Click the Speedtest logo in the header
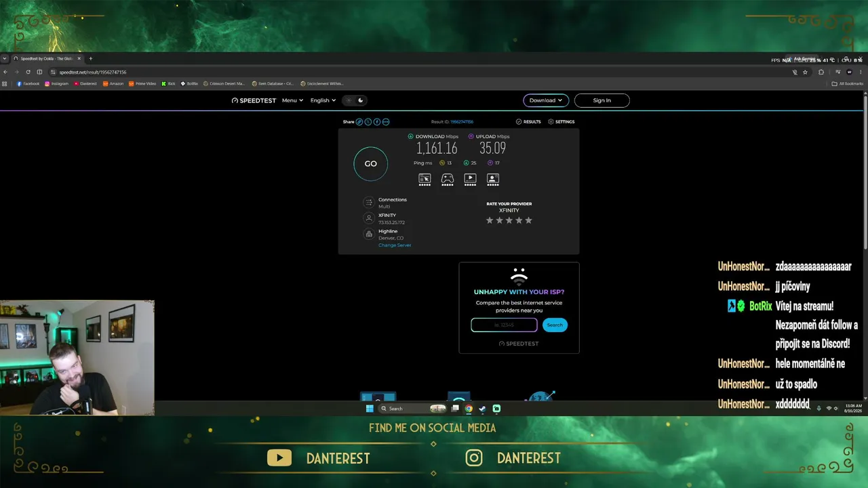The image size is (868, 488). [254, 100]
